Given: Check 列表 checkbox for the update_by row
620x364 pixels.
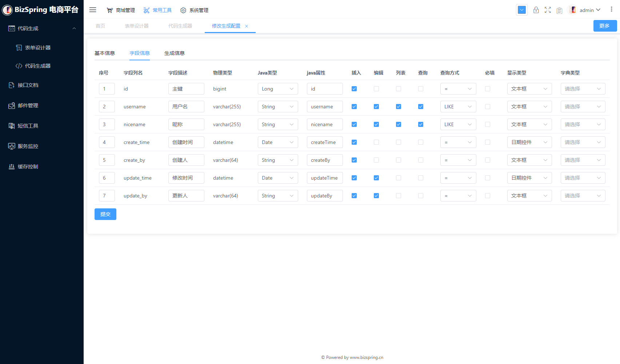Looking at the screenshot, I should [x=399, y=196].
